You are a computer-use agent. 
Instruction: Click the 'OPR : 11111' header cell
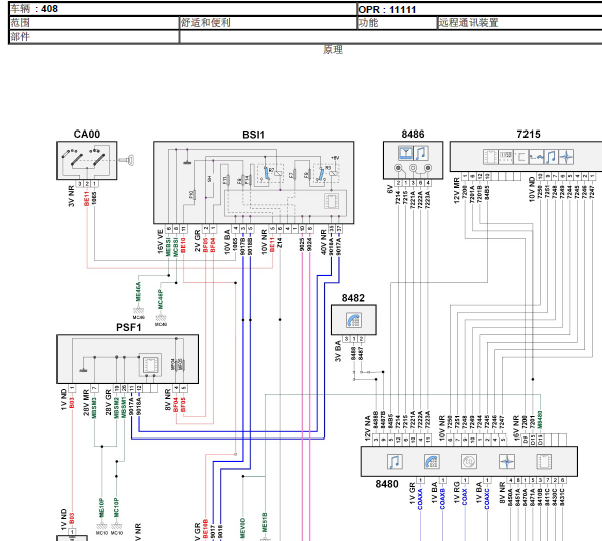coord(480,9)
